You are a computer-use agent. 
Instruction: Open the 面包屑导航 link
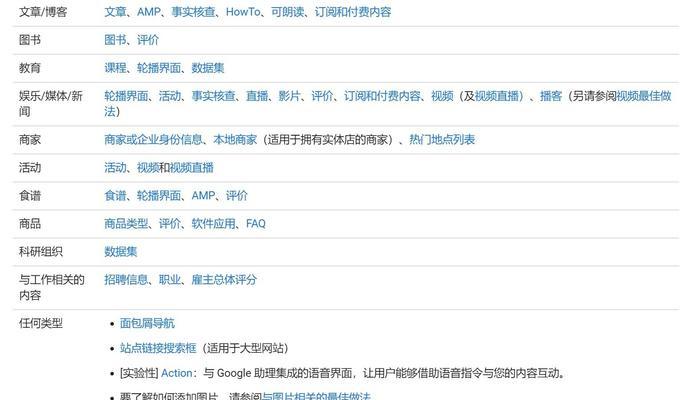(147, 324)
